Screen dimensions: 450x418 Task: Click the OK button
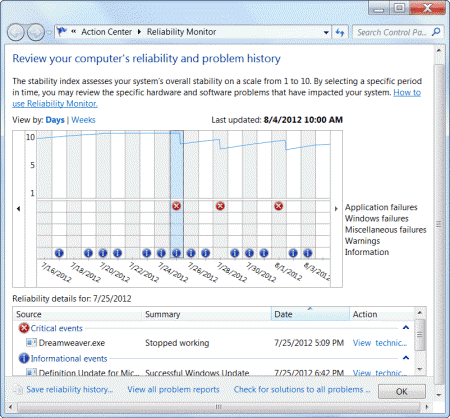point(402,391)
